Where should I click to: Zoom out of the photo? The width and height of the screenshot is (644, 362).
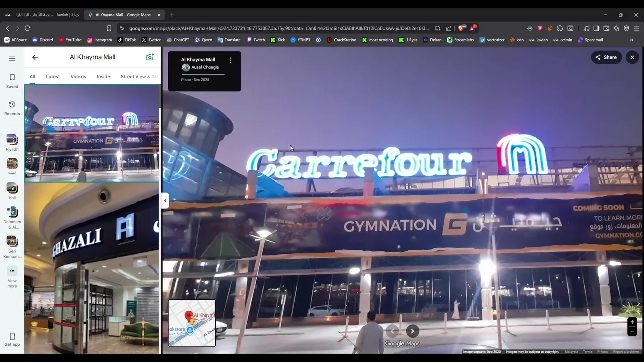coord(632,331)
